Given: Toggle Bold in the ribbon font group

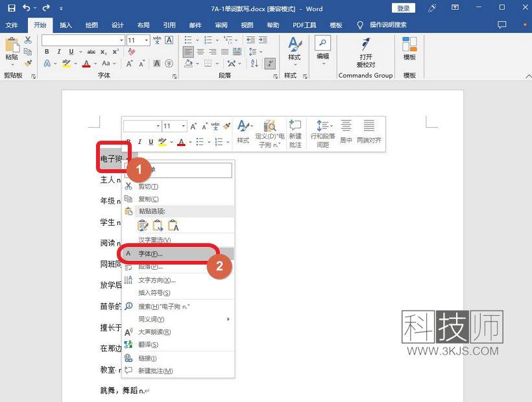Looking at the screenshot, I should coord(47,51).
